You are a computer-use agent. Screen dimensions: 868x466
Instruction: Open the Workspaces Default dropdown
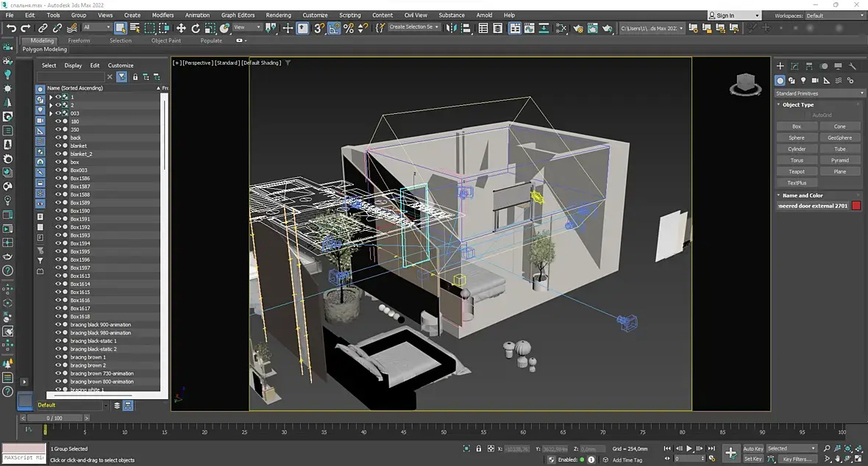(834, 15)
